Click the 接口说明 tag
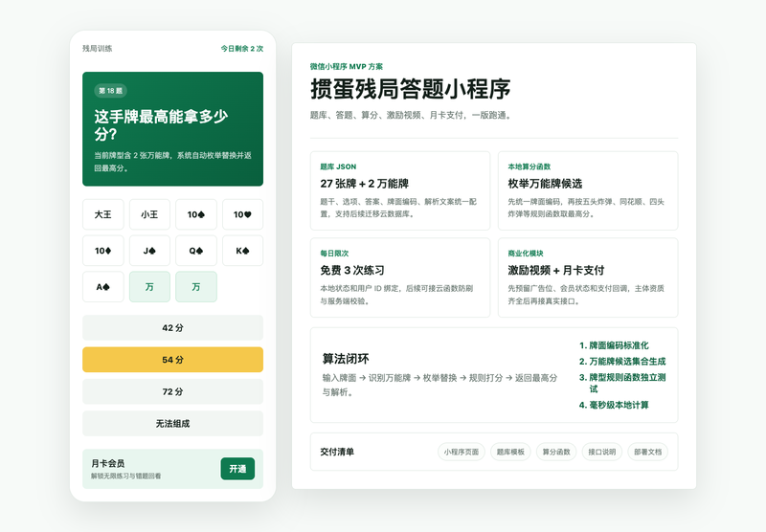Viewport: 766px width, 532px height. [x=602, y=452]
